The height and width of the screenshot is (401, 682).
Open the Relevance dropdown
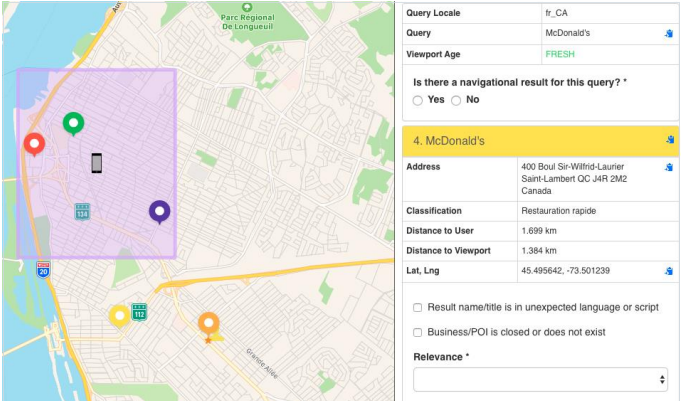[540, 379]
